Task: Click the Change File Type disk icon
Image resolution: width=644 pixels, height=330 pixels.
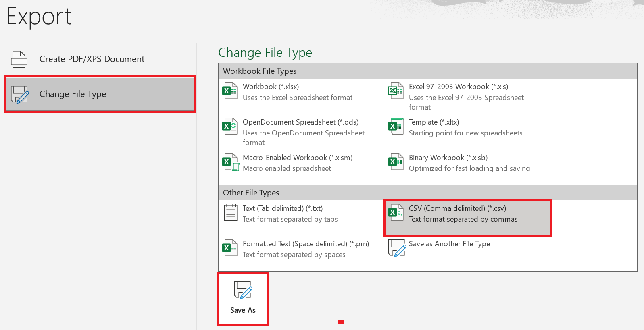Action: pyautogui.click(x=20, y=95)
